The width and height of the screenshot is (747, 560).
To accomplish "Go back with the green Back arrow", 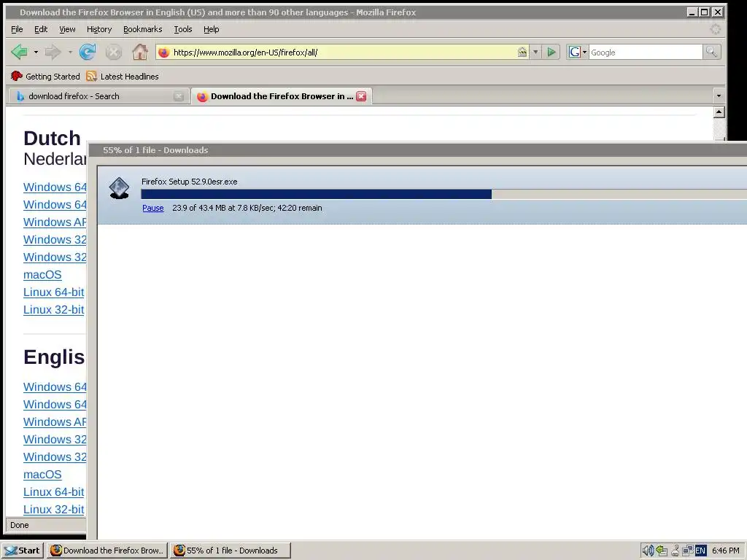I will pyautogui.click(x=19, y=52).
